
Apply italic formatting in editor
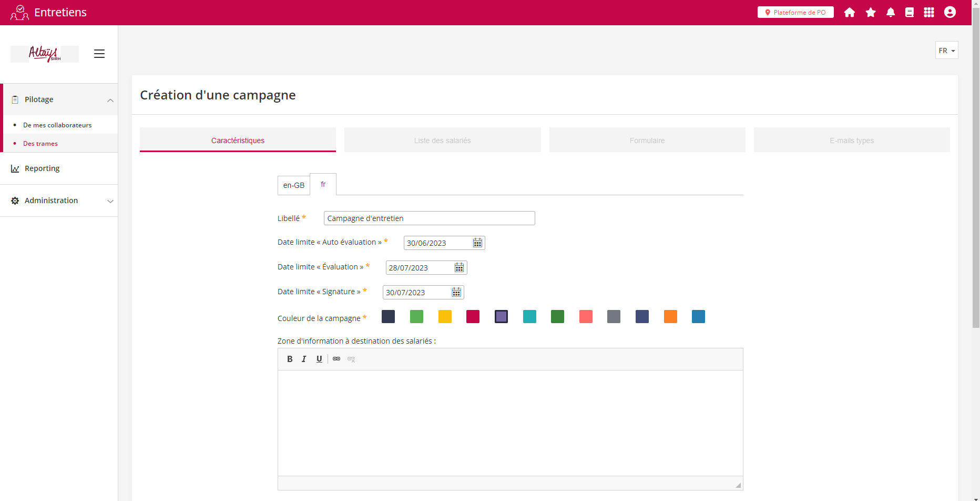304,359
